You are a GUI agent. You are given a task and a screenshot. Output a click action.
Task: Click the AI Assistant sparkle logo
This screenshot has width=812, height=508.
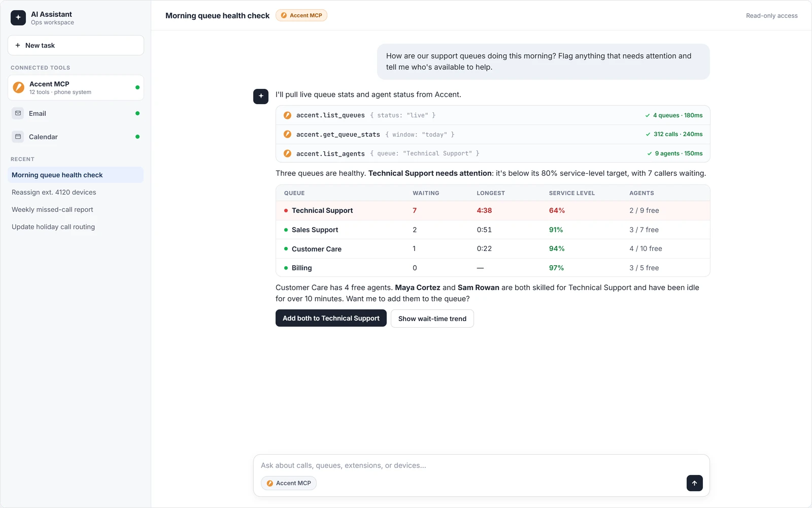18,18
